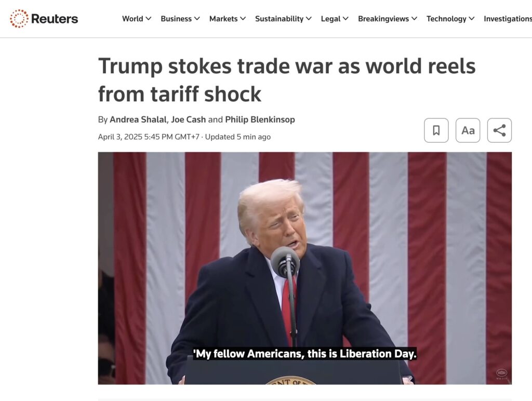Click the article headline about tariff shock
This screenshot has height=401, width=532.
(287, 79)
